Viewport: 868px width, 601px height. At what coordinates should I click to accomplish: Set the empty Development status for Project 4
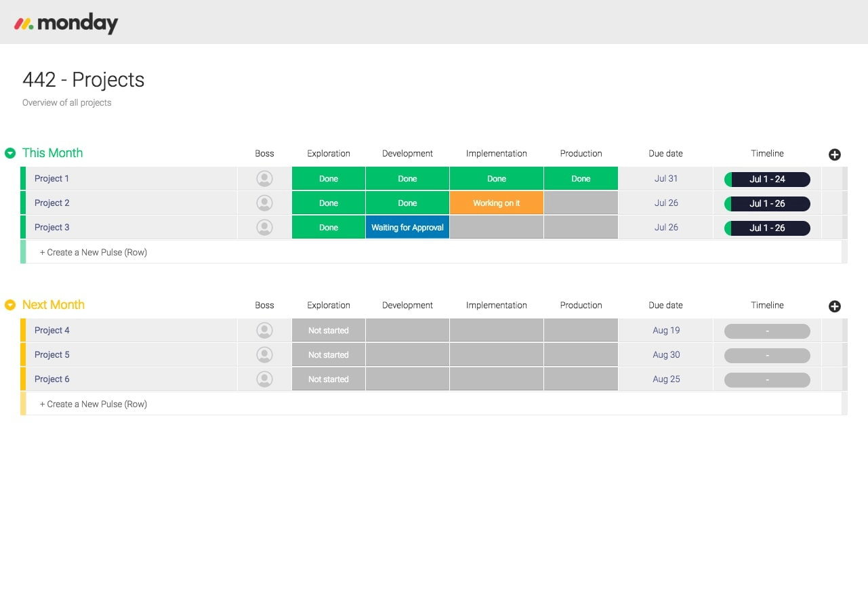[x=407, y=331]
